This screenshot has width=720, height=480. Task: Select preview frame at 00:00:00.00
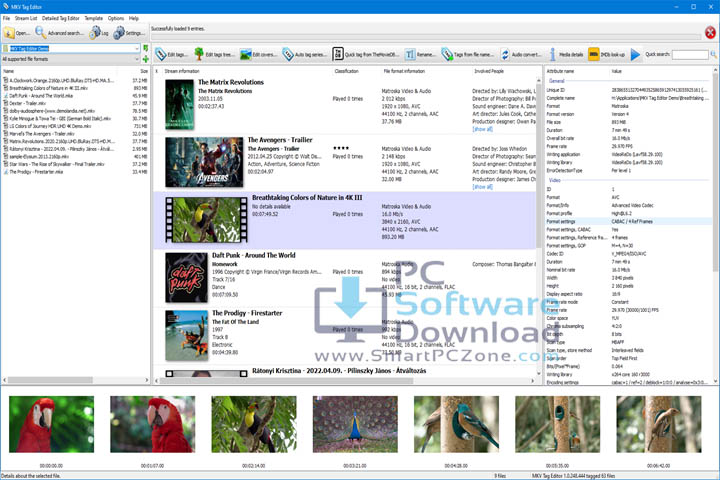[x=51, y=424]
